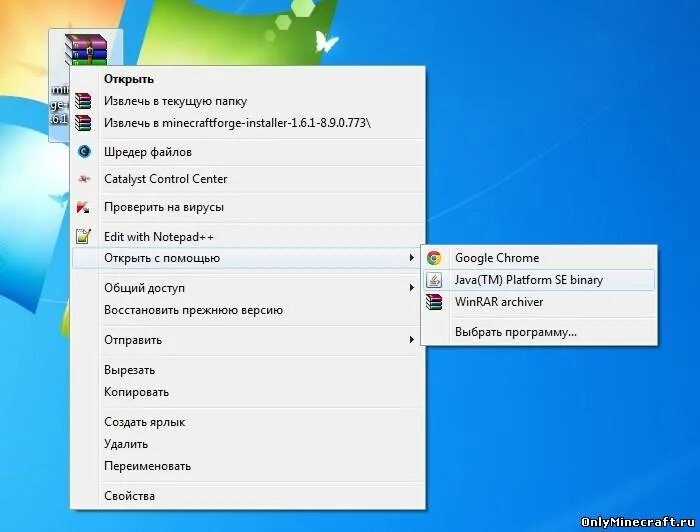Viewport: 700px width, 532px height.
Task: Click the WinRAR icon beside 'Извлечь в текущую папку'
Action: 83,101
